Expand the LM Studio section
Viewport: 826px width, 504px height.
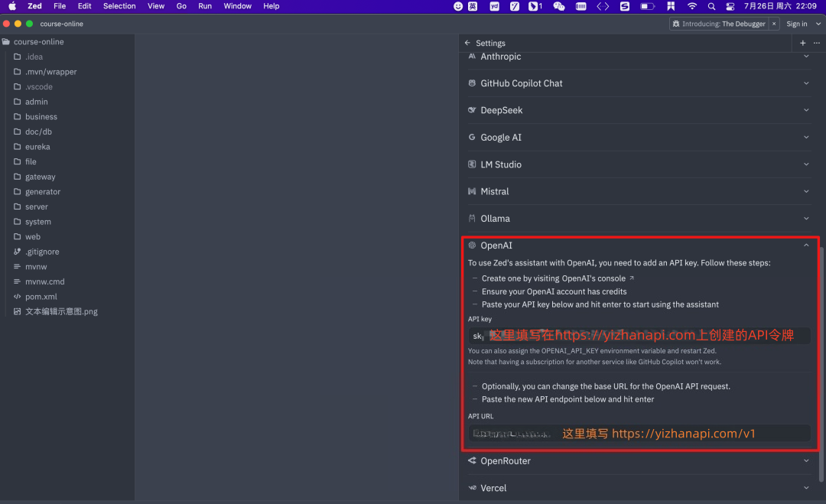[806, 164]
